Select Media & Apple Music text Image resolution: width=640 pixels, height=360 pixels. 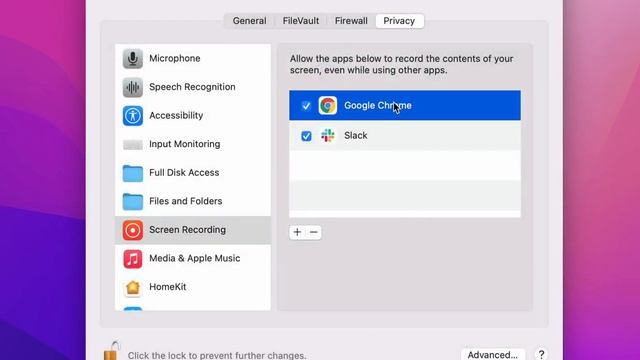tap(195, 258)
